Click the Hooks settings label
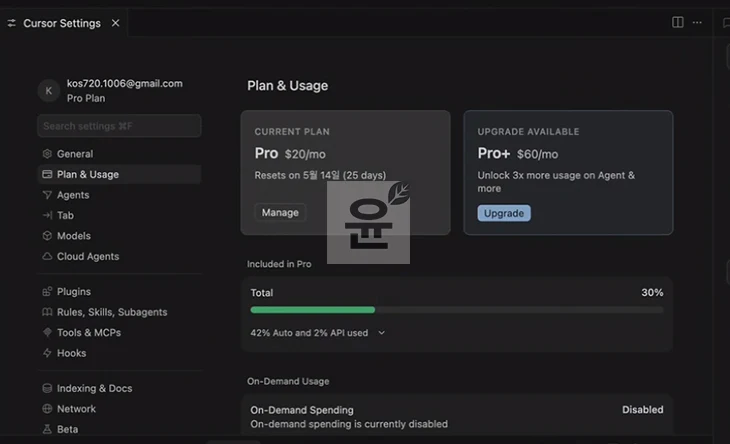The height and width of the screenshot is (444, 730). [x=71, y=353]
